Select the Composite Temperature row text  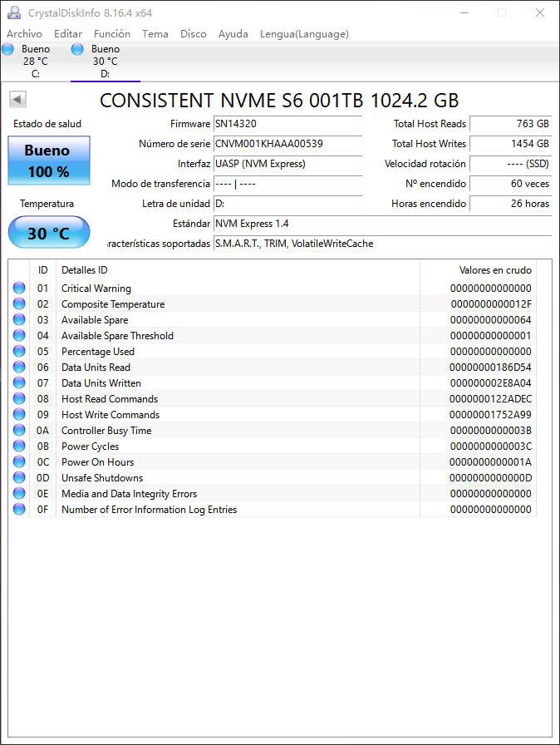pos(113,304)
